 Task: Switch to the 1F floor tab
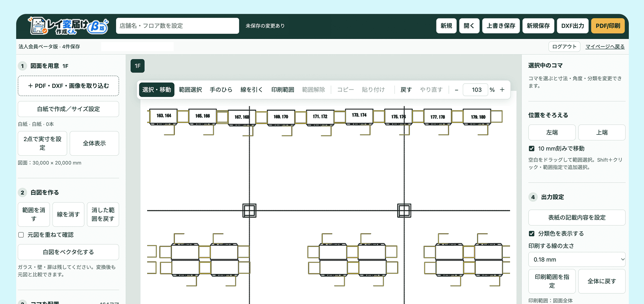pyautogui.click(x=138, y=66)
